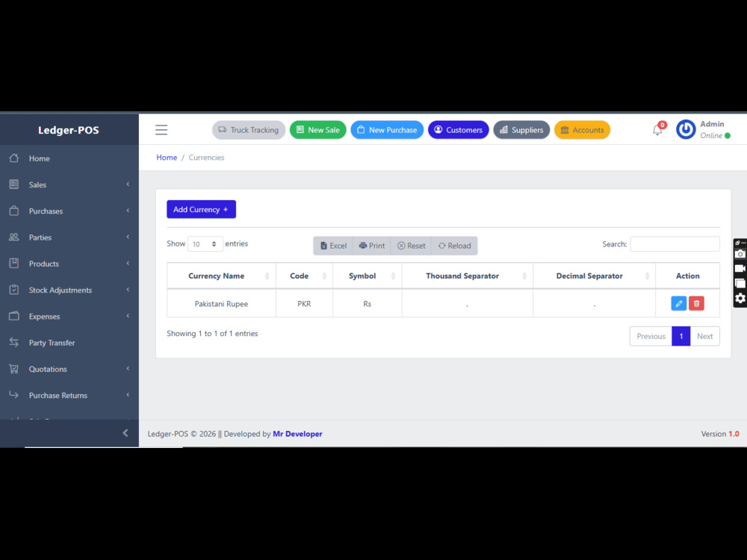The width and height of the screenshot is (747, 560).
Task: Click the Quotations cart icon
Action: 14,369
